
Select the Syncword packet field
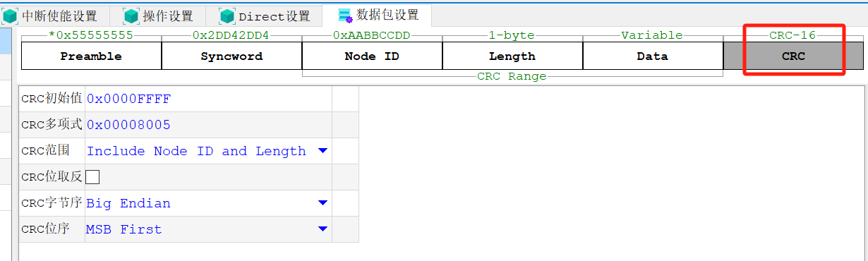click(x=231, y=56)
